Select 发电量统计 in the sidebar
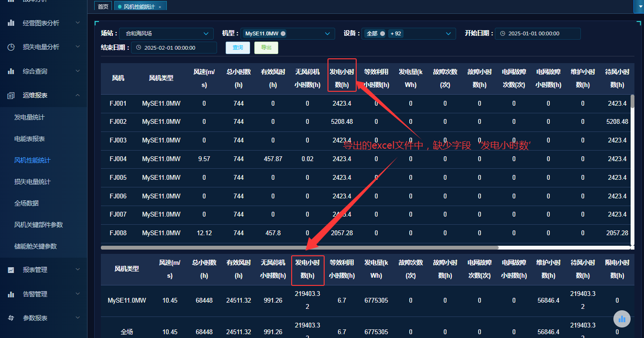Viewport: 644px width, 338px height. pos(30,117)
